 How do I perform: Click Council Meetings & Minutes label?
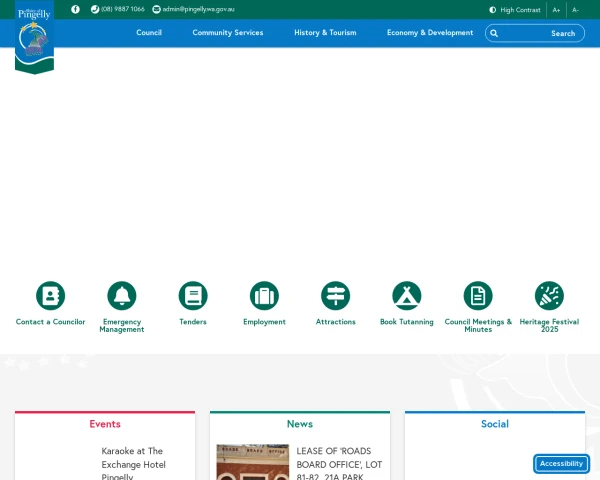pyautogui.click(x=478, y=325)
